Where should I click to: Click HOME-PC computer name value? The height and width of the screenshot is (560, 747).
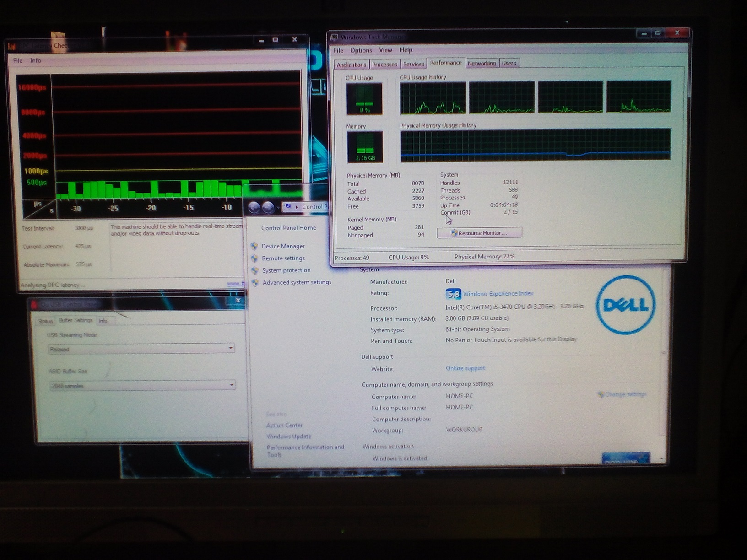coord(459,396)
